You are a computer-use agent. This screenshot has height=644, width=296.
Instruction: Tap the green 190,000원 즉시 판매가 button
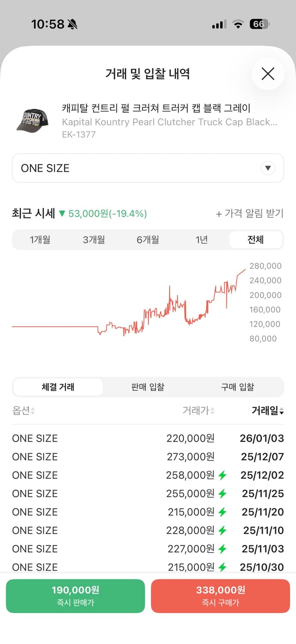[76, 596]
